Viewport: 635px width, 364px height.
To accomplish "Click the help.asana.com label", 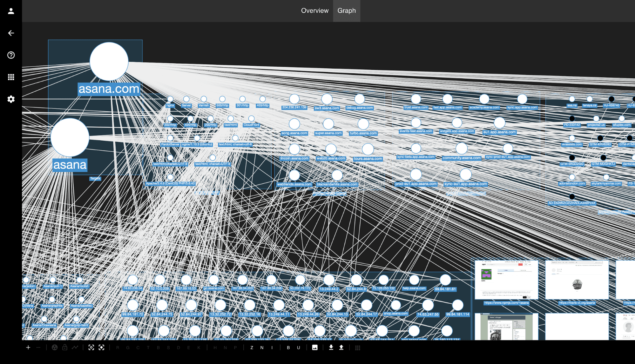I will pyautogui.click(x=414, y=288).
